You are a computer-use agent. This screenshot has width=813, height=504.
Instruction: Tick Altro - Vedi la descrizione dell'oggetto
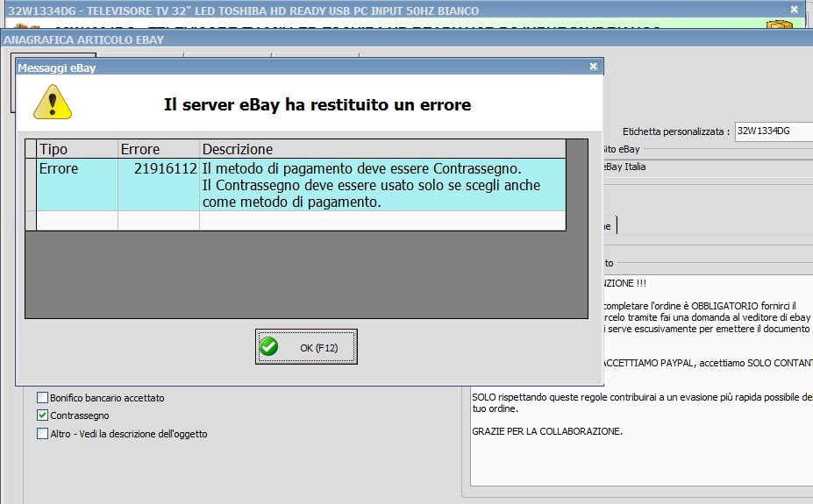(42, 434)
